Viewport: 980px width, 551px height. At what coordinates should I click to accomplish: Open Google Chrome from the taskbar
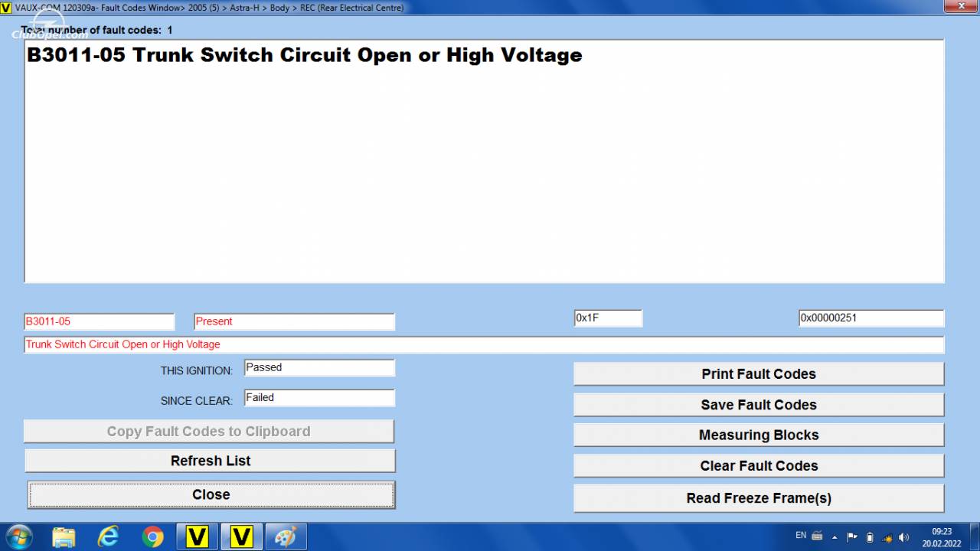coord(152,536)
